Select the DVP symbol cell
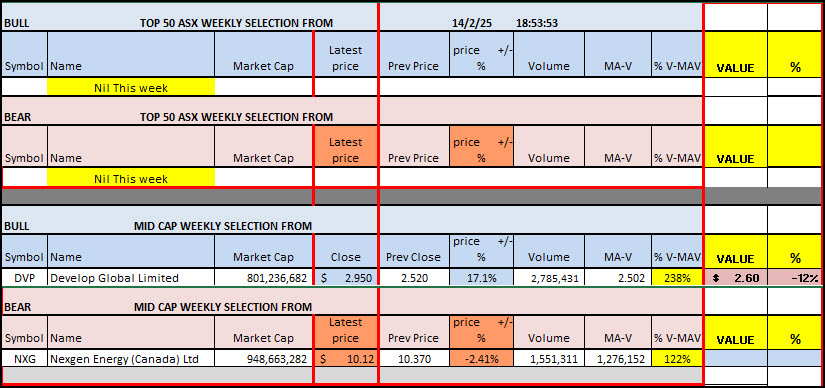This screenshot has width=825, height=388. tap(25, 278)
